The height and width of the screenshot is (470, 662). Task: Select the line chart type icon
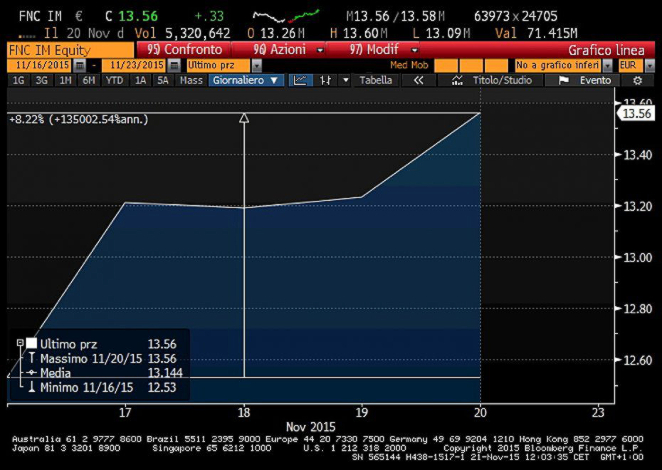[x=301, y=80]
